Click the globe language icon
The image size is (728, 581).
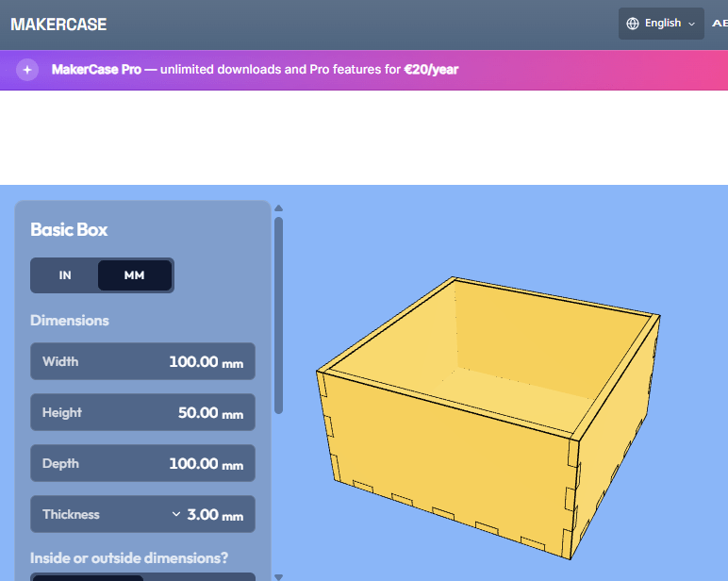633,24
